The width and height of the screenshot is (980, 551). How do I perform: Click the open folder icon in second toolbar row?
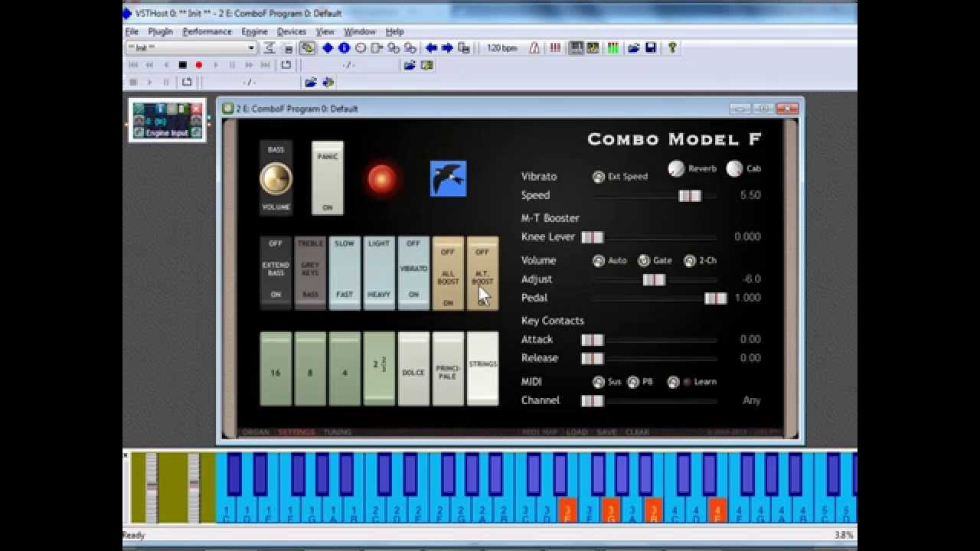pyautogui.click(x=410, y=65)
